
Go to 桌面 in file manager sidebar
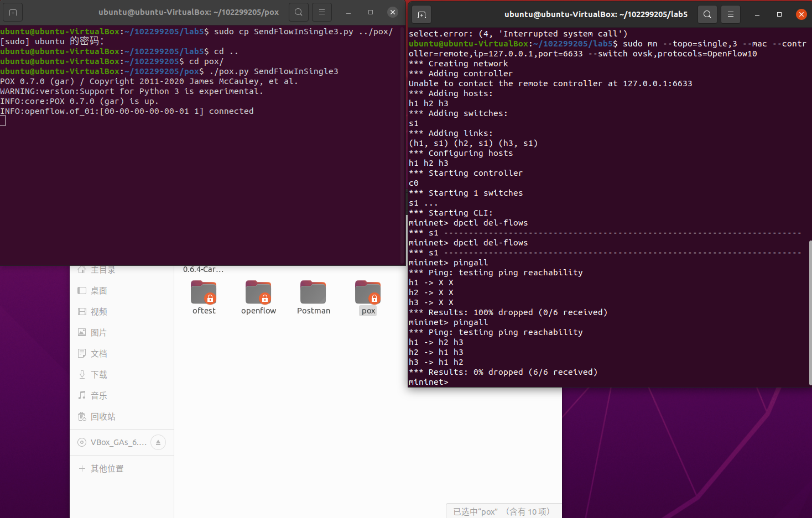click(122, 290)
